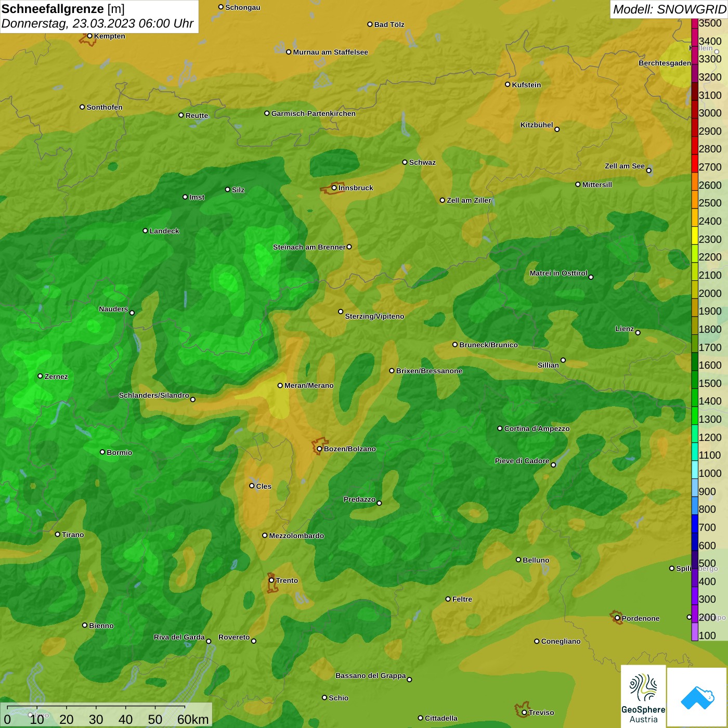Viewport: 728px width, 728px height.
Task: Click the Feltre location dot
Action: point(448,599)
